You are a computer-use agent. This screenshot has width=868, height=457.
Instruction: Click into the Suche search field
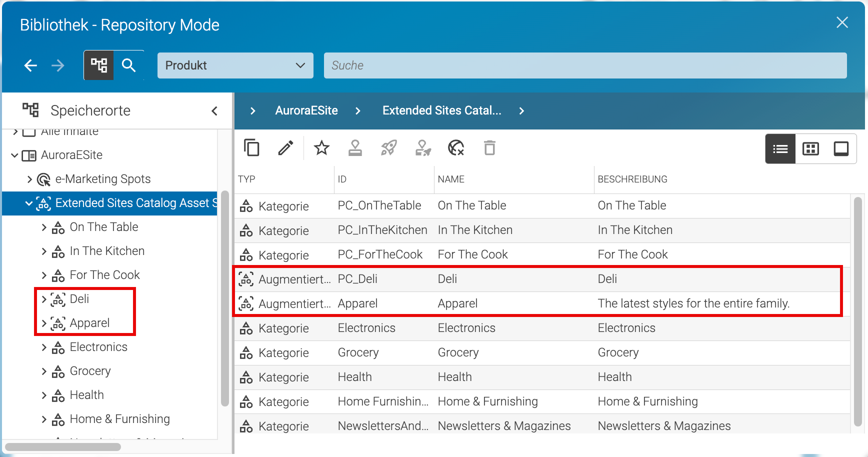click(x=585, y=65)
